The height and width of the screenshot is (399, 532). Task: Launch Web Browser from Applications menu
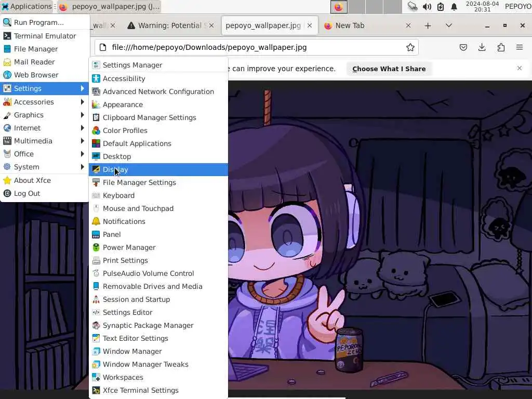[44, 75]
